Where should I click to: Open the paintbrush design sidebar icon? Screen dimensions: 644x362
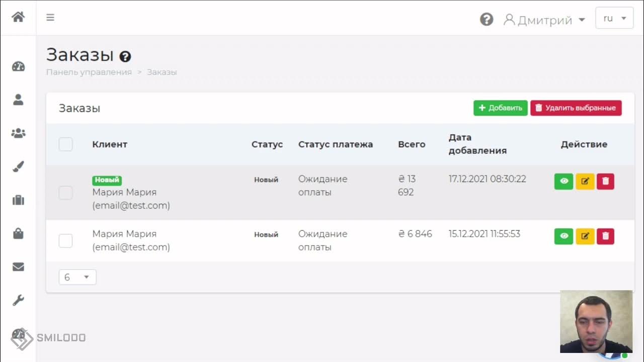[18, 167]
